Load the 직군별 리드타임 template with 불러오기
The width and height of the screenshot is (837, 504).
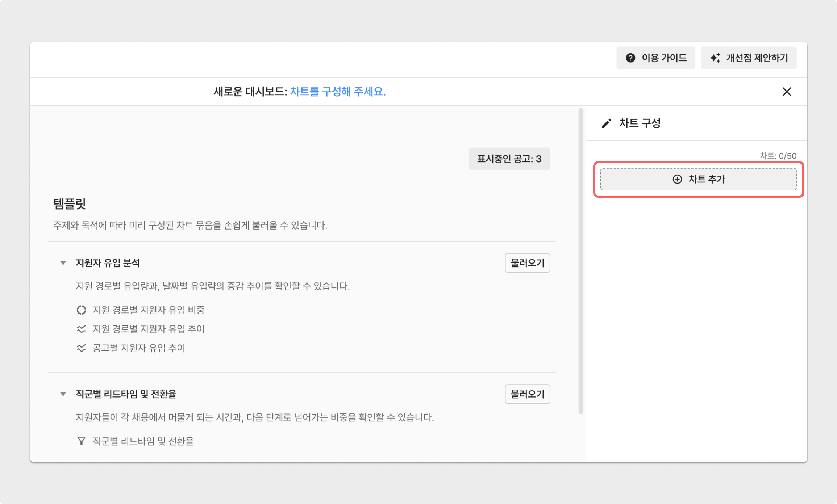coord(527,394)
